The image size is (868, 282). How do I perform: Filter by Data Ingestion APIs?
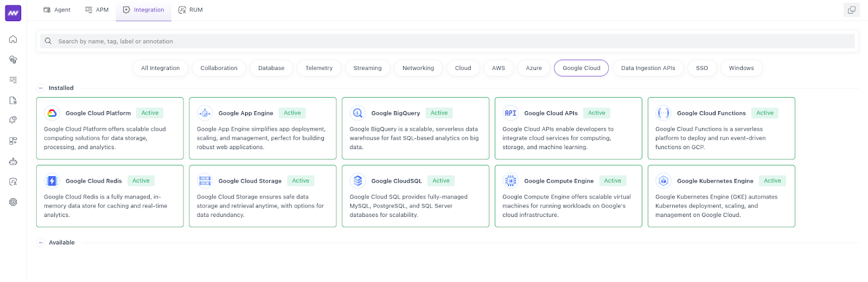[648, 68]
